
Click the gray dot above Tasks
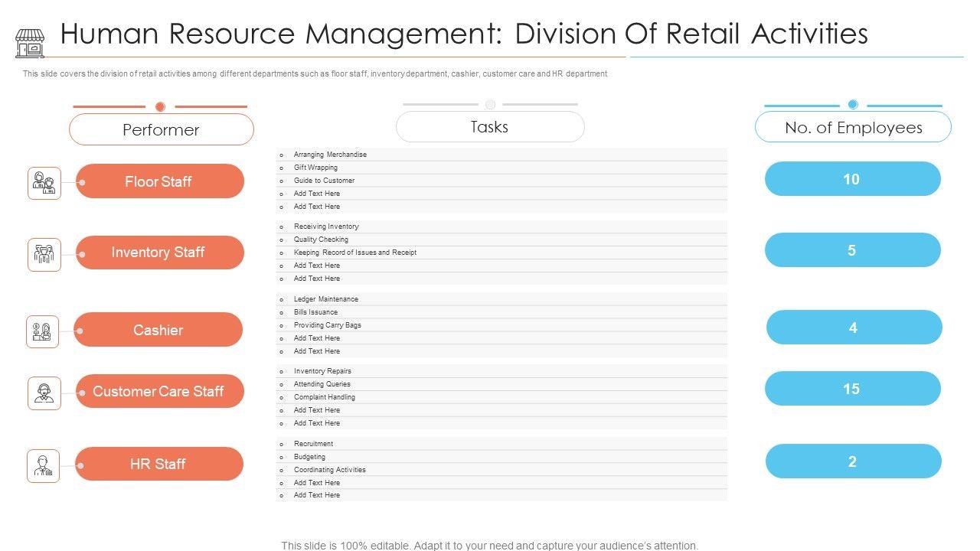pos(490,104)
